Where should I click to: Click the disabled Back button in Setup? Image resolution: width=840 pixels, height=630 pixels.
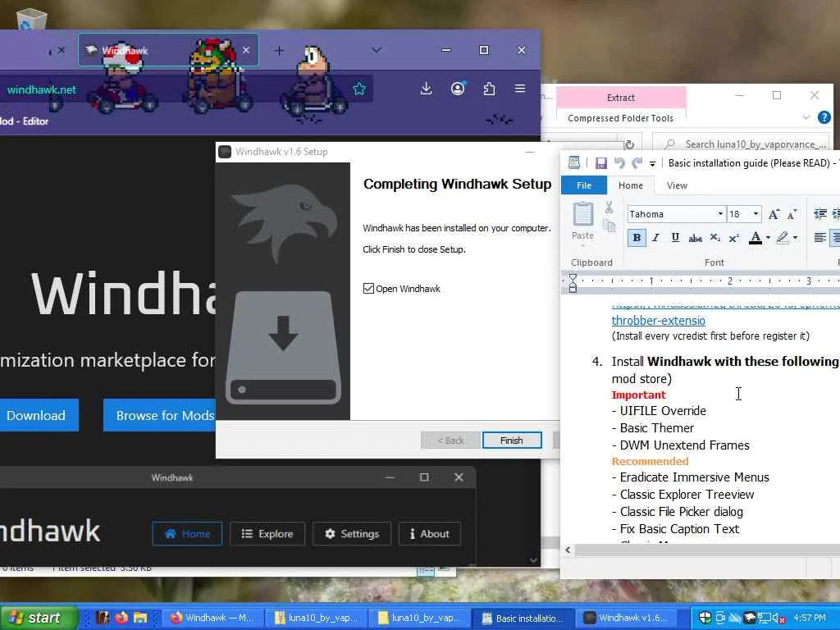(x=450, y=441)
